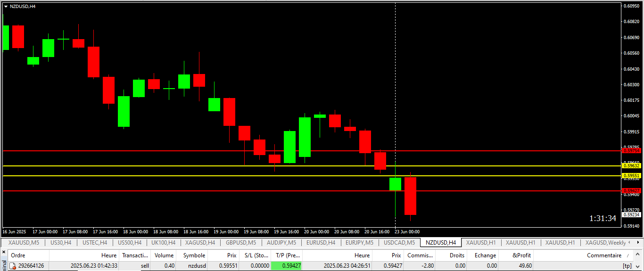This screenshot has height=271, width=644.
Task: Switch to the EURUSD,H4 chart tab
Action: click(x=321, y=243)
